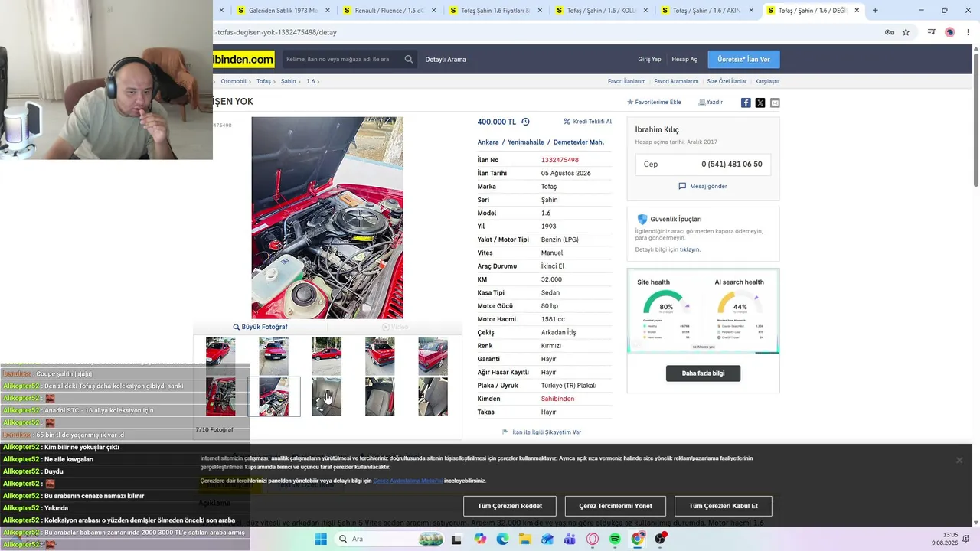Open Copilot from the taskbar

click(x=480, y=539)
